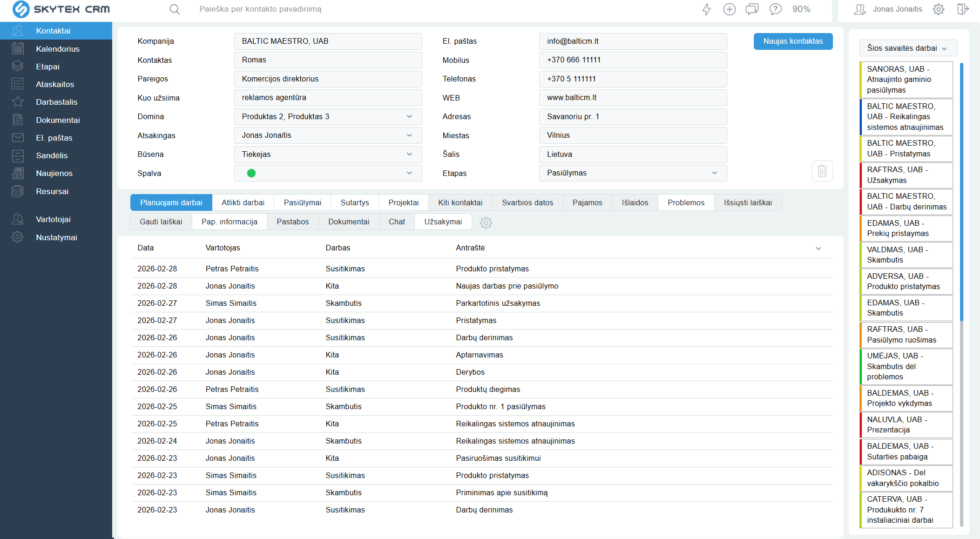Expand the Būsena dropdown showing Tiekejas

pos(328,154)
